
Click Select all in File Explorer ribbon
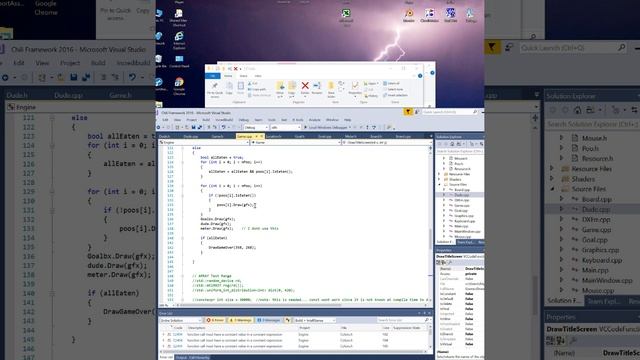[x=391, y=83]
